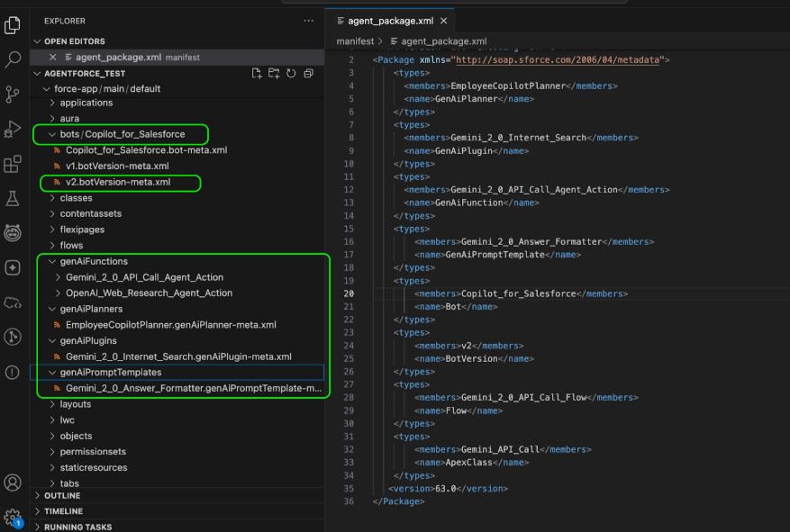Open the Extensions view
The height and width of the screenshot is (532, 790).
click(12, 164)
